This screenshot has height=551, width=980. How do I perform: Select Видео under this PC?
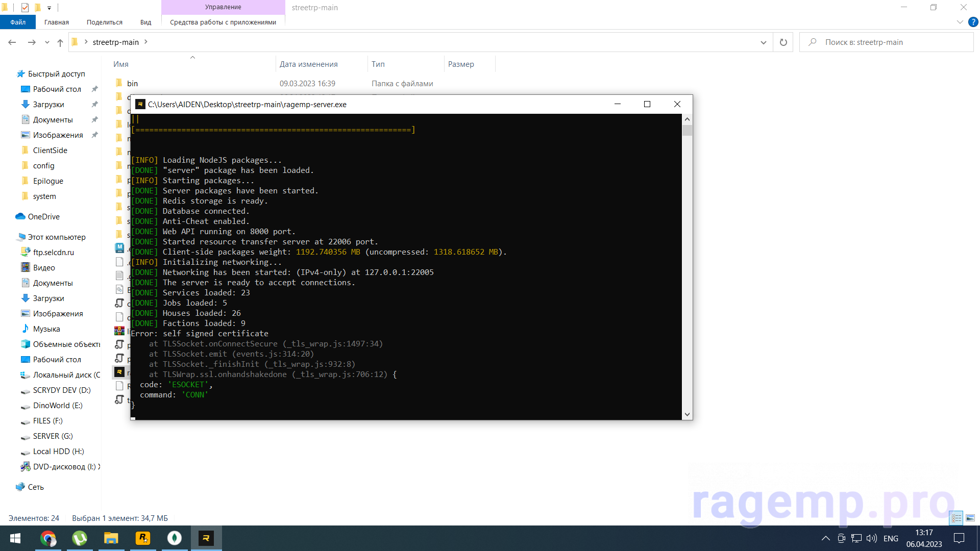(43, 268)
